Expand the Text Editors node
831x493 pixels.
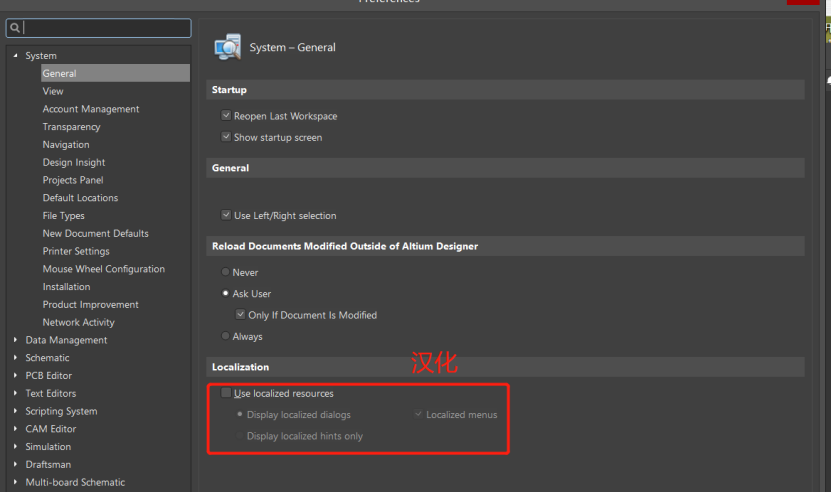pyautogui.click(x=15, y=393)
